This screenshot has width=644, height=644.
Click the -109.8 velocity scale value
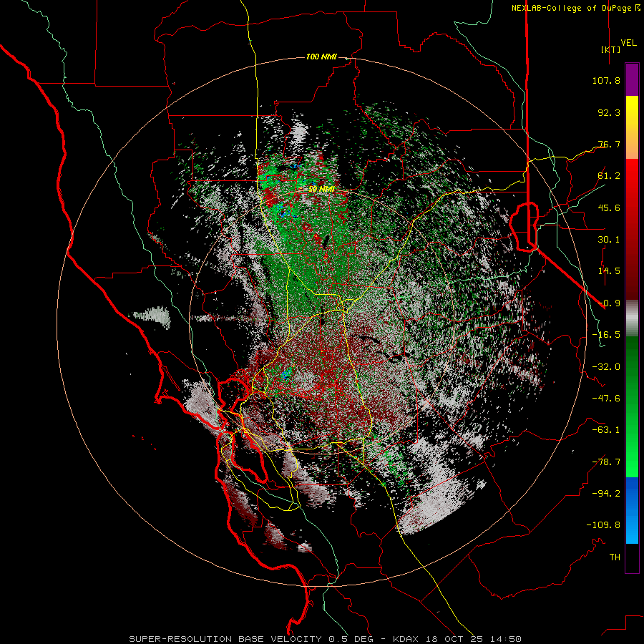click(x=603, y=525)
